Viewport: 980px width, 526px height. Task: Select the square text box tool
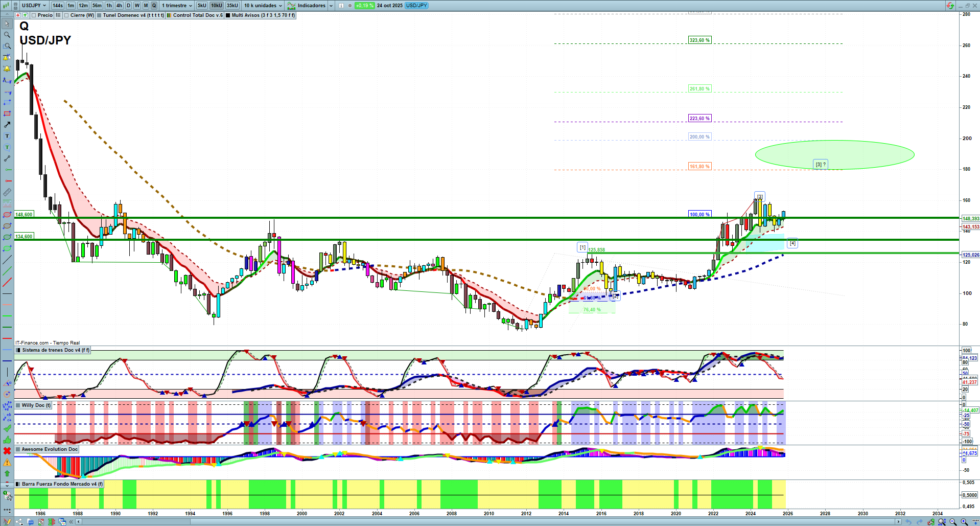coord(7,136)
